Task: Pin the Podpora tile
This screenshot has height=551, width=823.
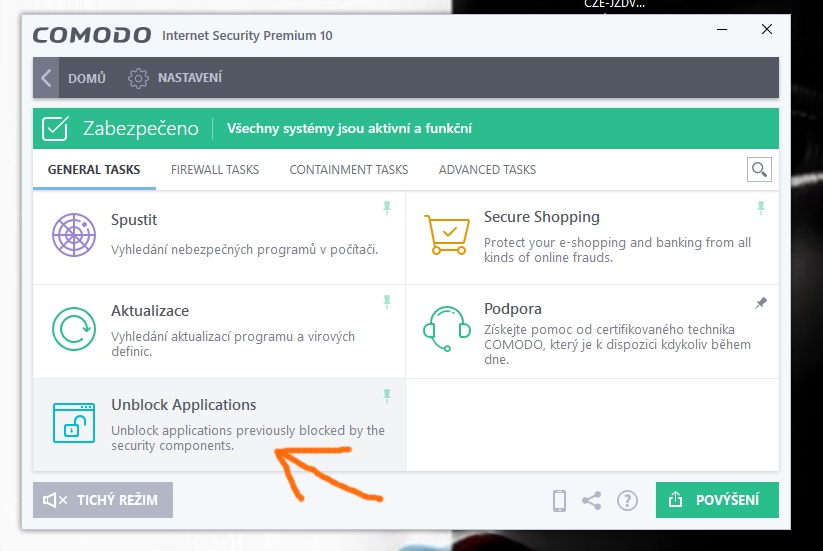Action: [761, 303]
